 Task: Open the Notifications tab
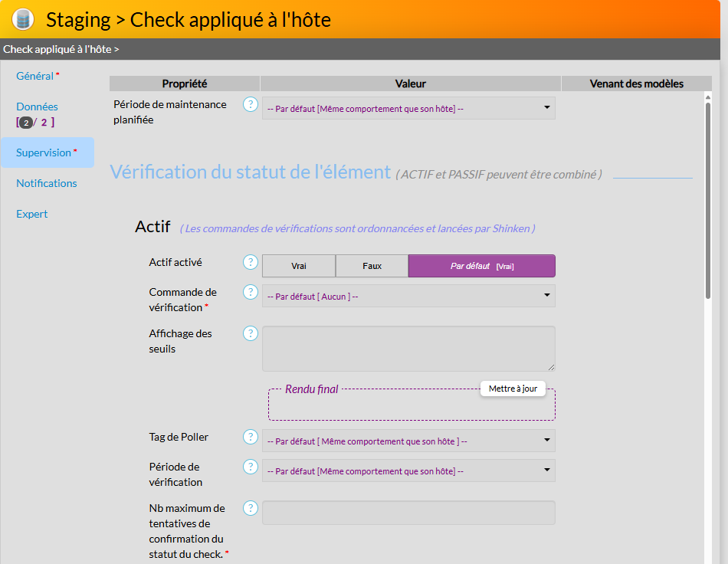[47, 183]
